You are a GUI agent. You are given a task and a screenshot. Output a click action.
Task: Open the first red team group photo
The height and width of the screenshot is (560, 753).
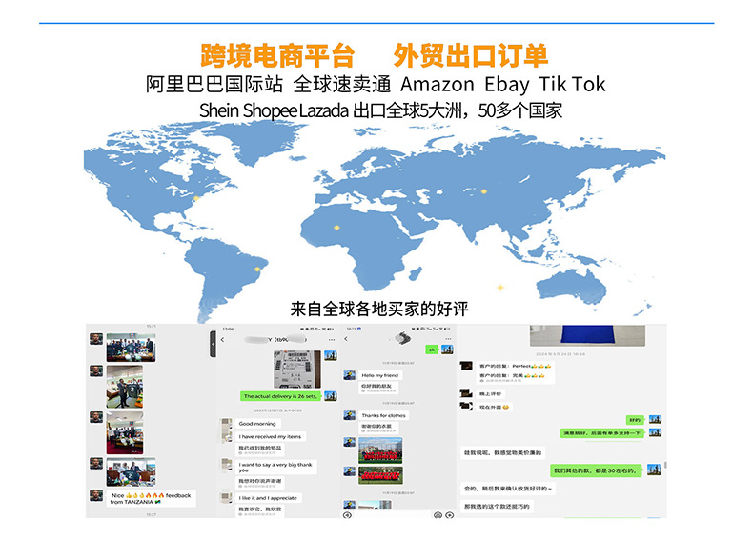point(381,450)
